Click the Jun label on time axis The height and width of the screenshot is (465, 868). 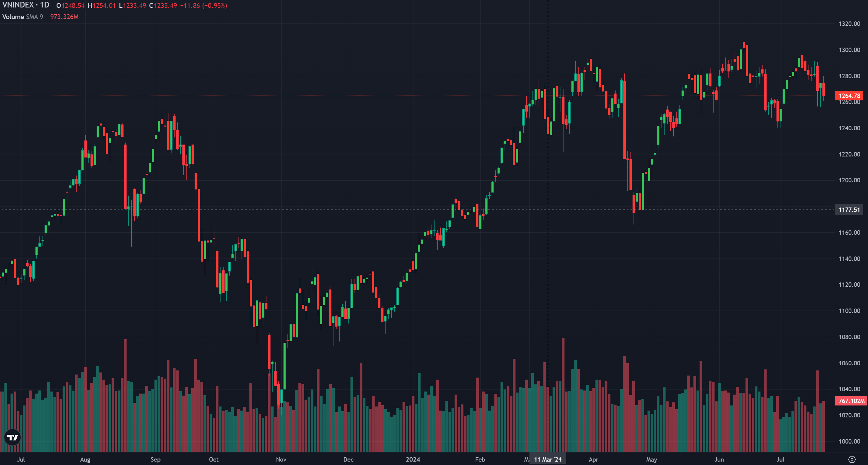719,459
